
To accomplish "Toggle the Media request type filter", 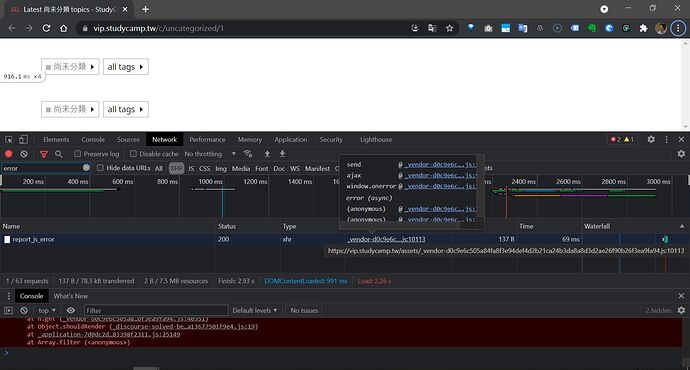I will click(241, 168).
